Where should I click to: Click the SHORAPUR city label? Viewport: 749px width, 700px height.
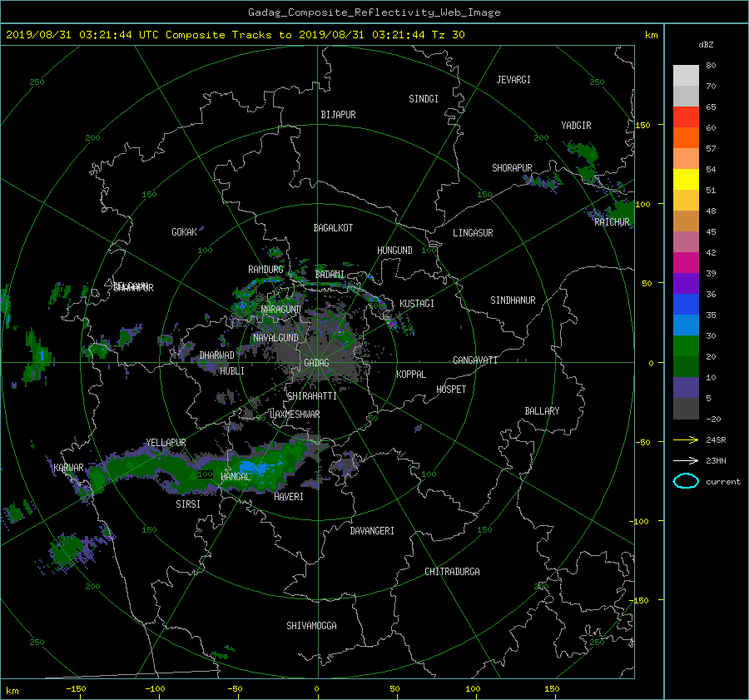tap(512, 168)
